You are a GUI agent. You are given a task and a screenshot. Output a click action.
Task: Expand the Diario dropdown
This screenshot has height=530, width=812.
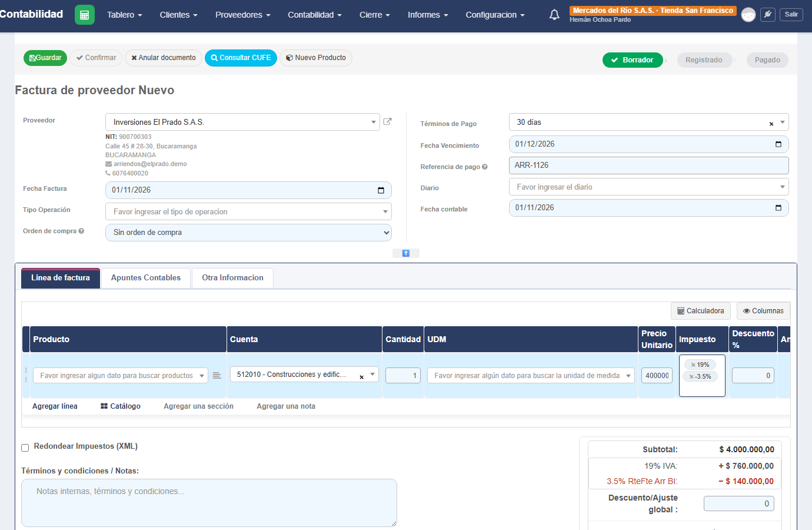783,187
